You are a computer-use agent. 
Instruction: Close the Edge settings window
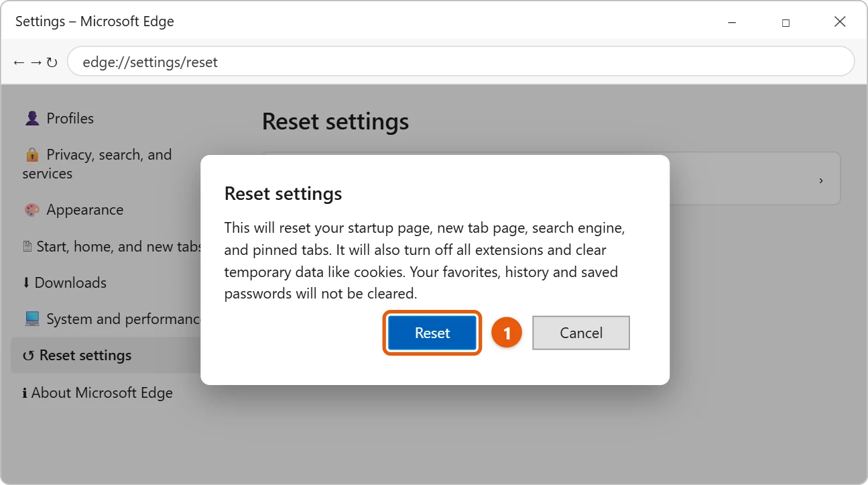(x=840, y=22)
